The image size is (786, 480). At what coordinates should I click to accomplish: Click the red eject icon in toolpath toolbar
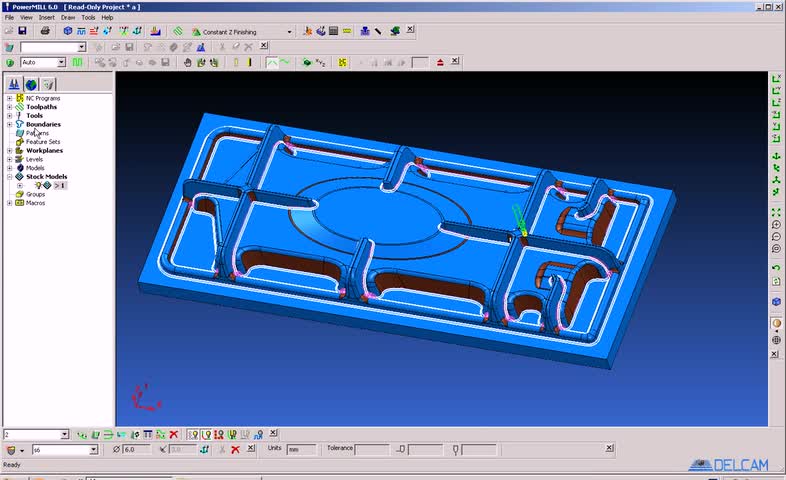coord(440,62)
